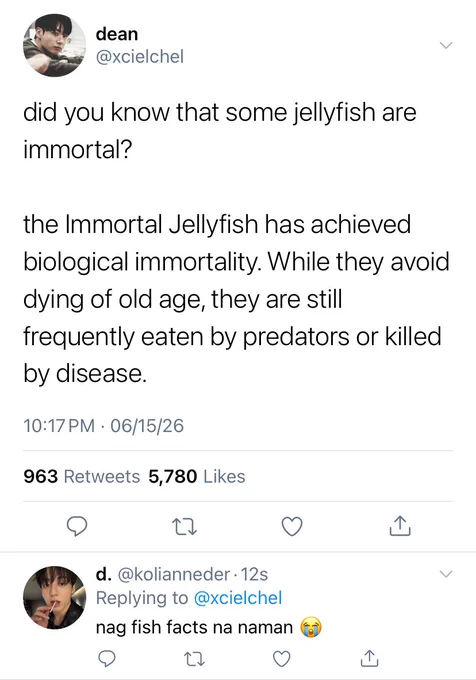Image resolution: width=476 pixels, height=680 pixels.
Task: Retweet d.'s reply about fish facts
Action: tap(194, 659)
